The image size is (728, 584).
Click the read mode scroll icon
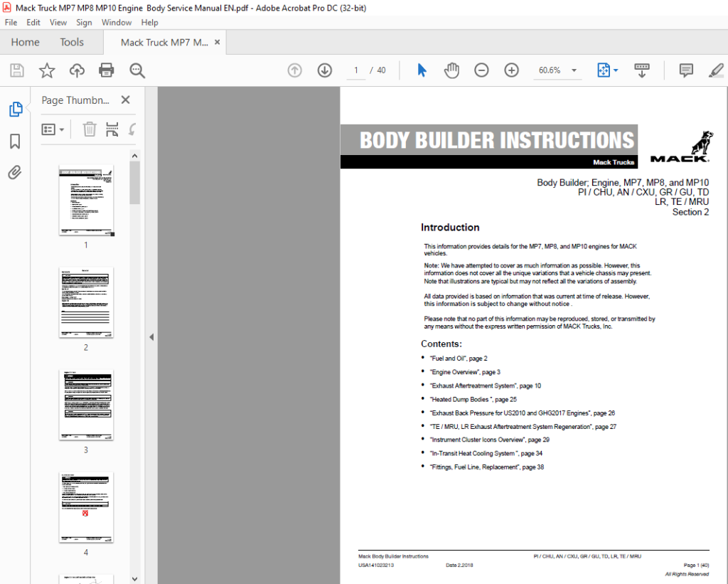[x=642, y=70]
